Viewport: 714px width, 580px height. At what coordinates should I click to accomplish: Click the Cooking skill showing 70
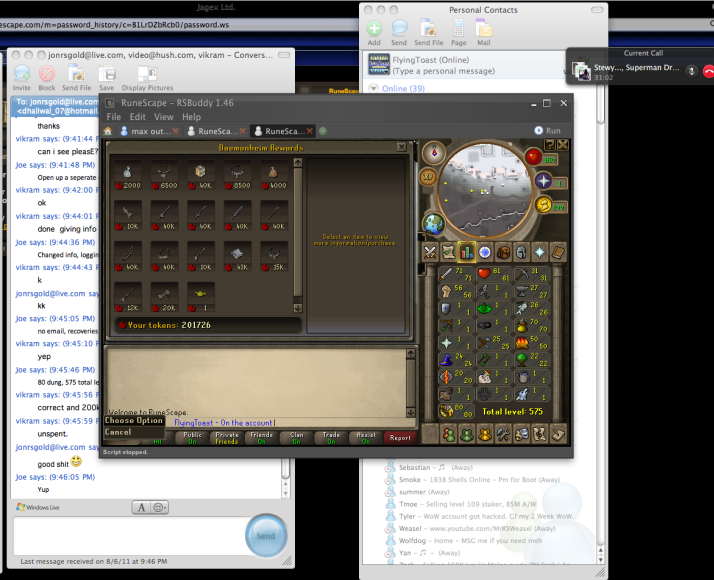click(x=532, y=325)
